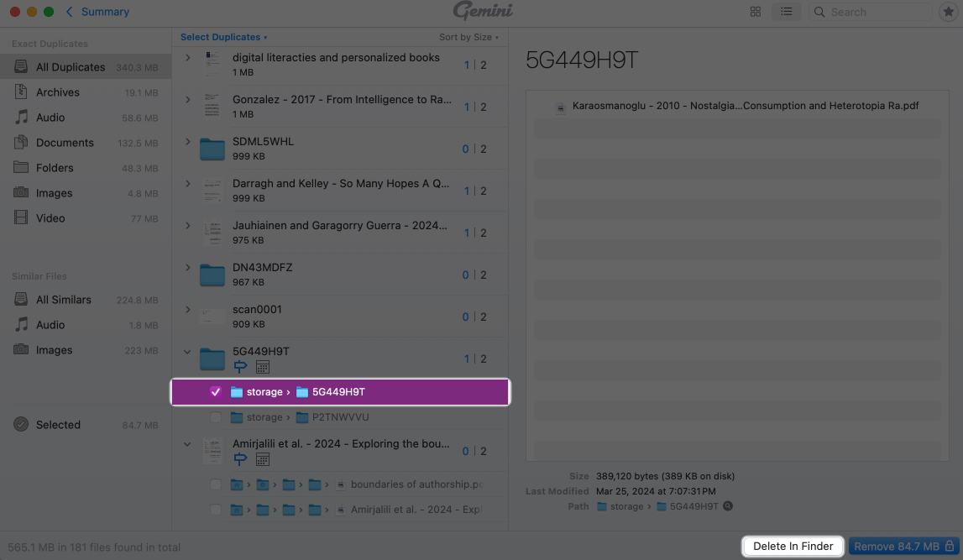Select the Video duplicates category
The width and height of the screenshot is (963, 560).
(50, 217)
